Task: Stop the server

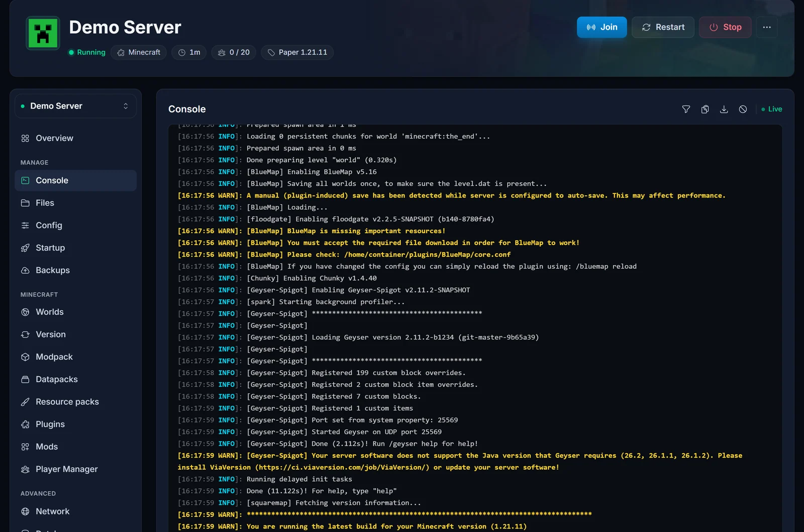Action: [725, 27]
